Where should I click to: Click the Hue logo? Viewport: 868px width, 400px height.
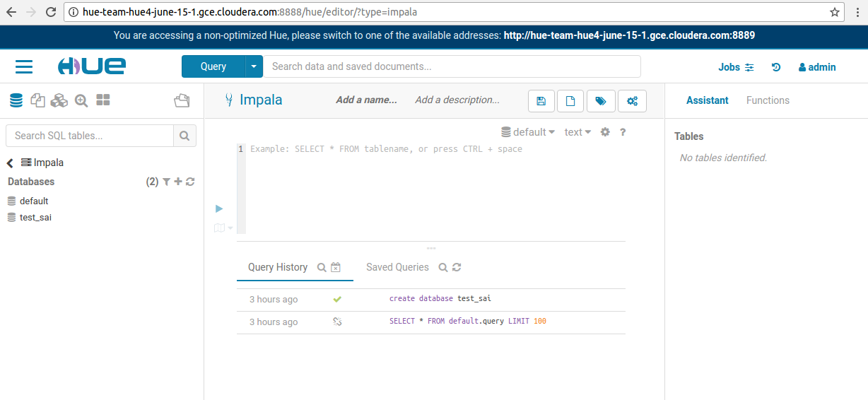92,66
